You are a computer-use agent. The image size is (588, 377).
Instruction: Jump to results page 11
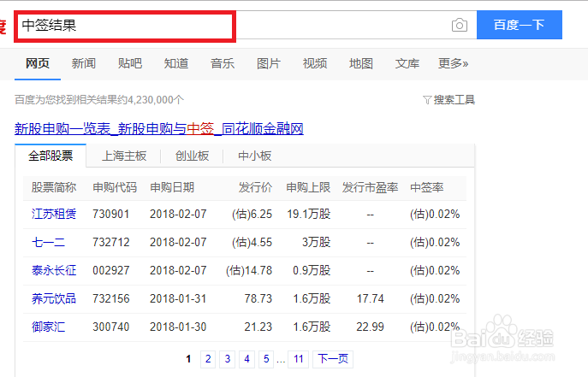click(299, 359)
